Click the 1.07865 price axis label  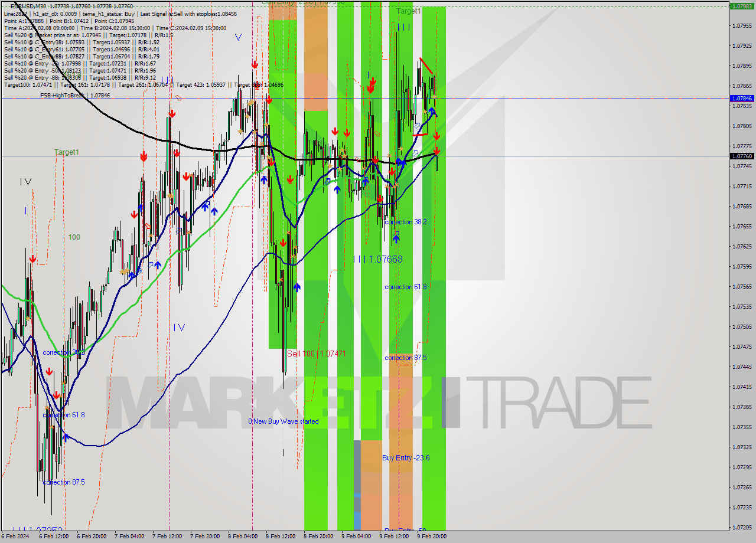(742, 86)
